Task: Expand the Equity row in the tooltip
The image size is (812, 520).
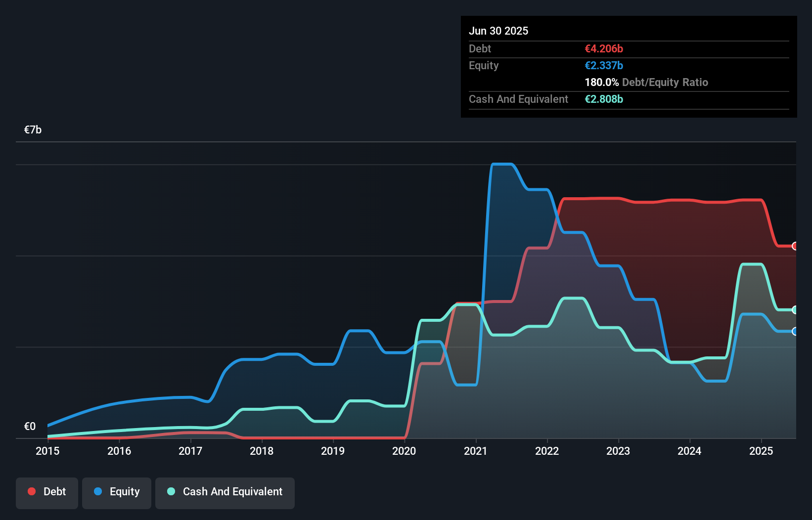Action: point(484,65)
